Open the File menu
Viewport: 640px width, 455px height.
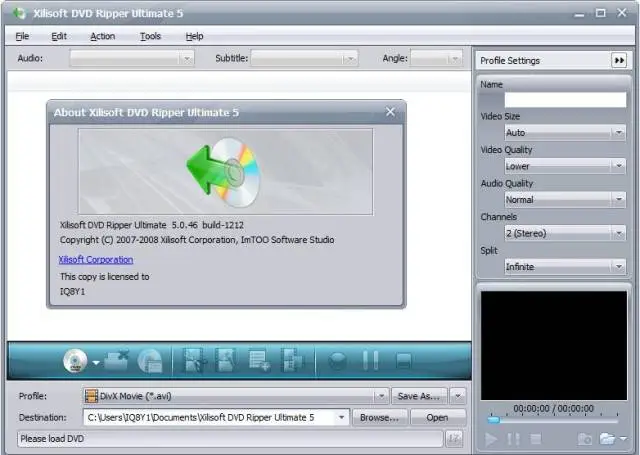click(x=22, y=36)
